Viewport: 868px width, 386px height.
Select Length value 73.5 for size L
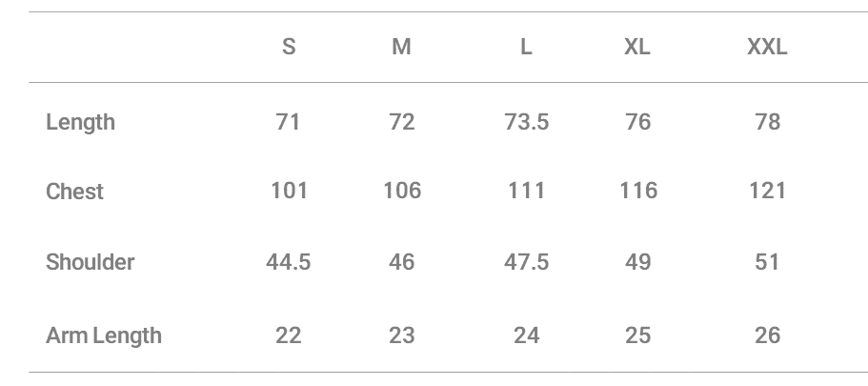coord(526,122)
